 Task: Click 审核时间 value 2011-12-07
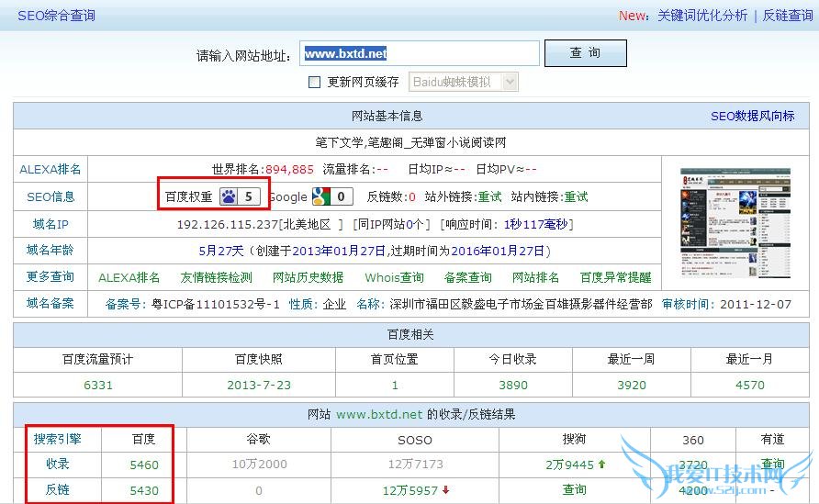click(x=756, y=304)
